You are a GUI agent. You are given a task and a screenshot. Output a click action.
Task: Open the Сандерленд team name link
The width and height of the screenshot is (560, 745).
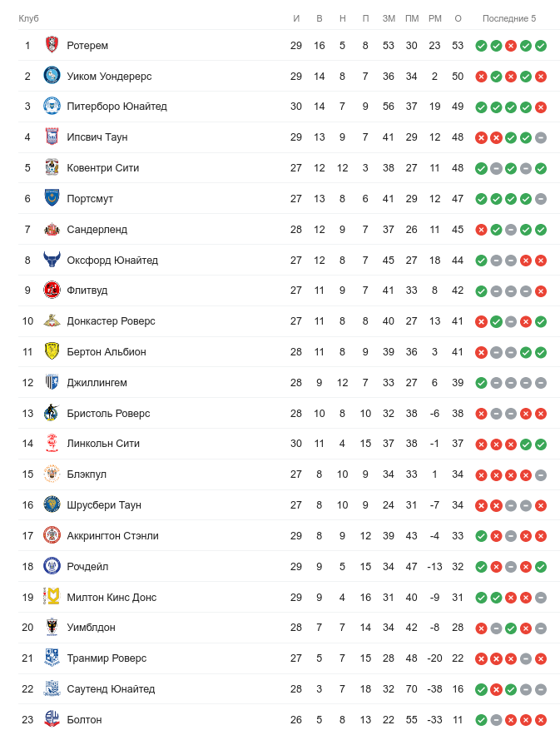point(97,229)
